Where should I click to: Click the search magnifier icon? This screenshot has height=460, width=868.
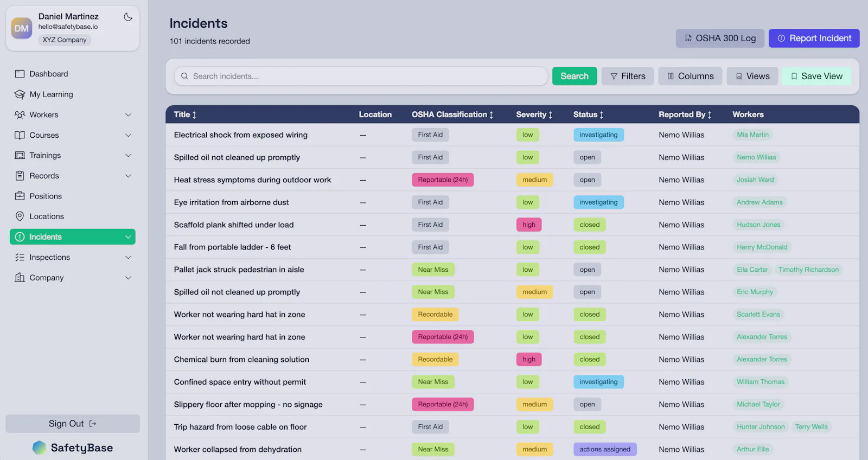pos(184,76)
